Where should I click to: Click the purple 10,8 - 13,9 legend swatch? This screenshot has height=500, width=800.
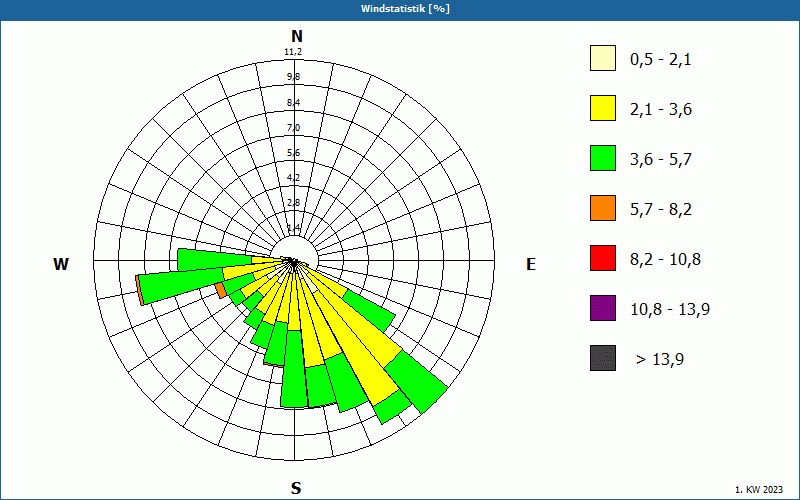[603, 308]
